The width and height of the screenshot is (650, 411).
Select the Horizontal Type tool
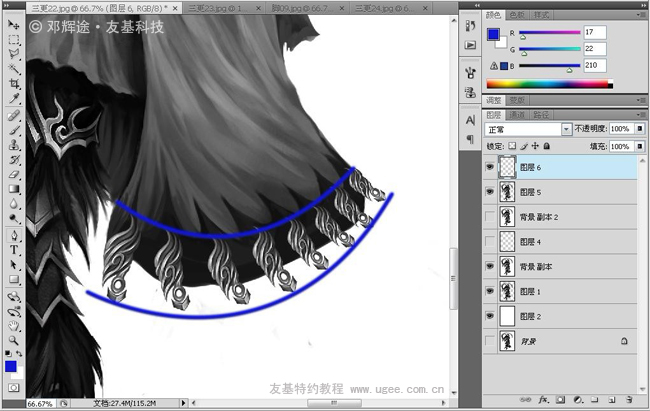13,250
